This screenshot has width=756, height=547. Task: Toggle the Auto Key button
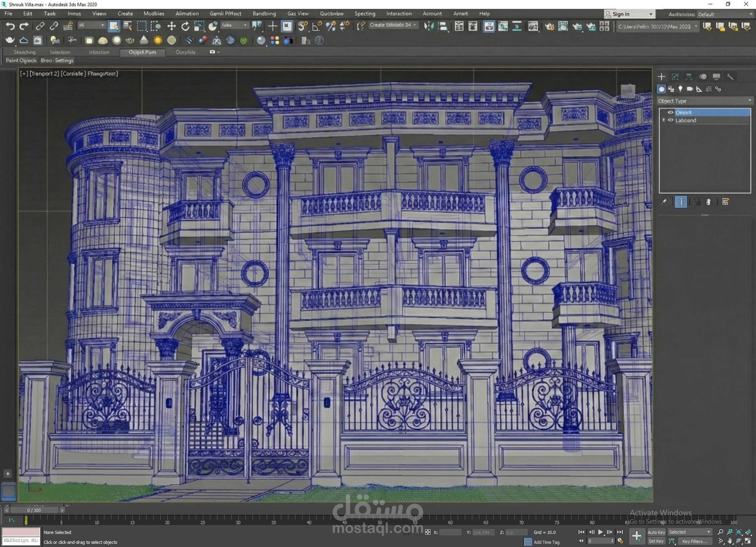(656, 532)
